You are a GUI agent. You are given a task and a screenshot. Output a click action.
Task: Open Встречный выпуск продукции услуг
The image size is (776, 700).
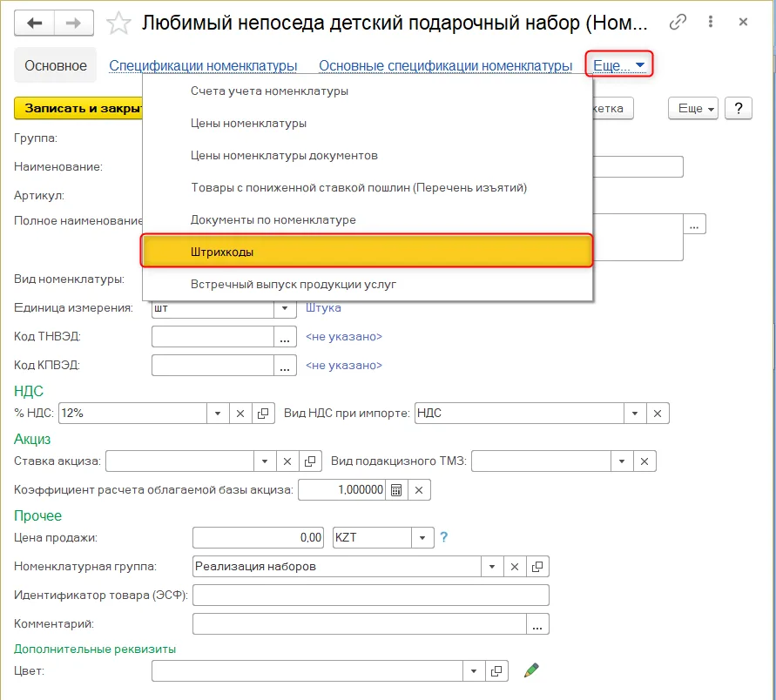coord(367,284)
